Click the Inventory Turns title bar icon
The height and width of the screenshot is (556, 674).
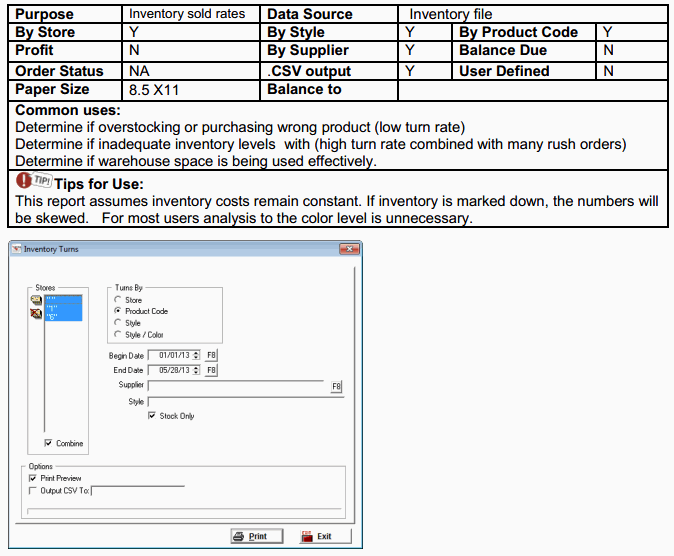(16, 249)
